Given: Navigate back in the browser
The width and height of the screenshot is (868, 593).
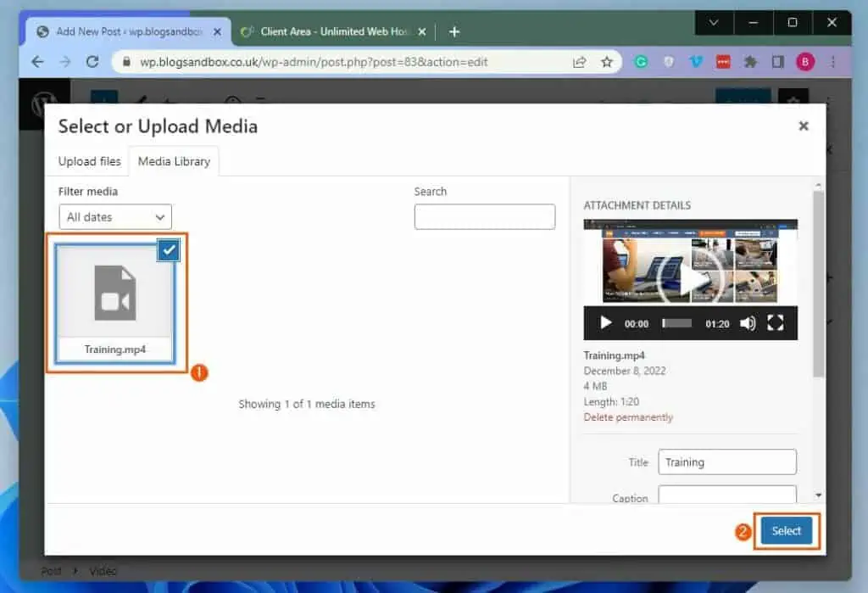Looking at the screenshot, I should point(38,61).
